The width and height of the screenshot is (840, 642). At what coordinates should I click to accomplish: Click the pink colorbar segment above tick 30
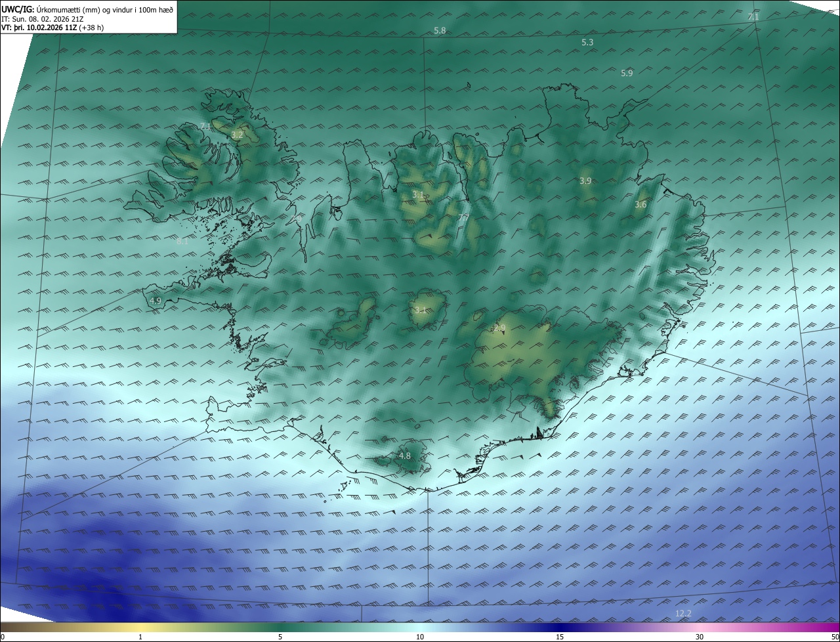click(700, 628)
